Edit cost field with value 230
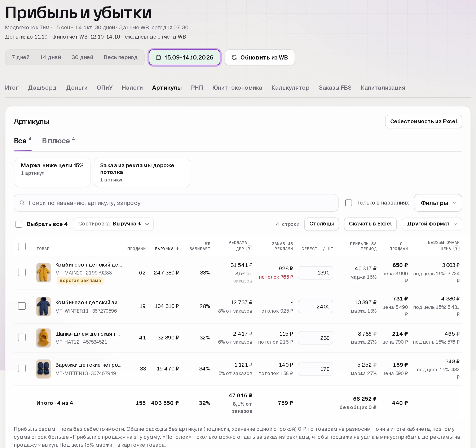 pyautogui.click(x=315, y=338)
